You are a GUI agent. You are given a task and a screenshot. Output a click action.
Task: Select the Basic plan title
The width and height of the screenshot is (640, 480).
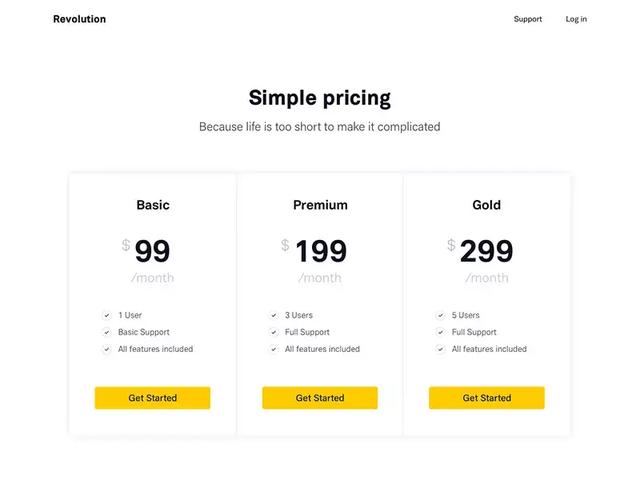(153, 205)
